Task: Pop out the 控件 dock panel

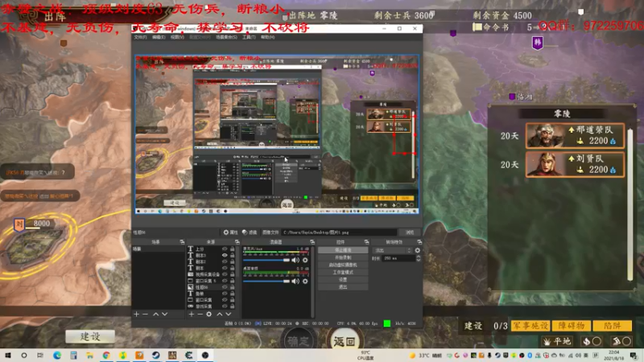Action: (x=366, y=242)
